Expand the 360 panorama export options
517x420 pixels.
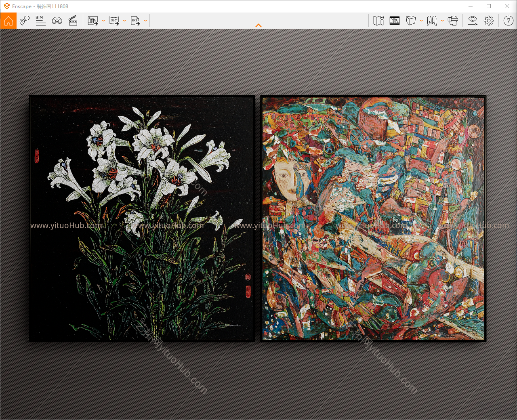point(124,21)
